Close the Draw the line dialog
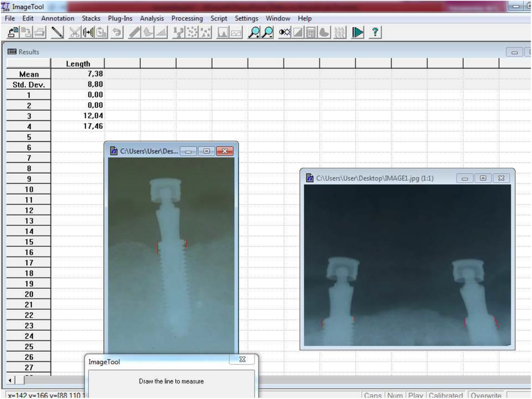The image size is (532, 399). point(242,359)
